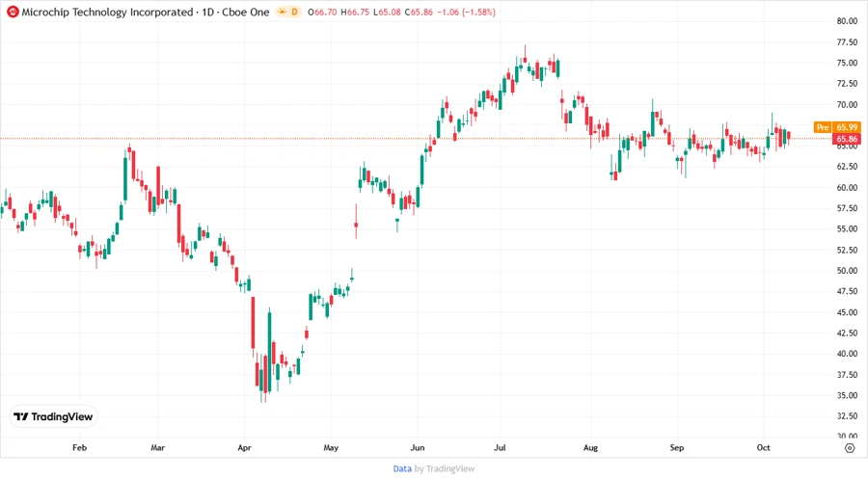The image size is (868, 480).
Task: Open the Data link in the footer
Action: click(x=402, y=468)
